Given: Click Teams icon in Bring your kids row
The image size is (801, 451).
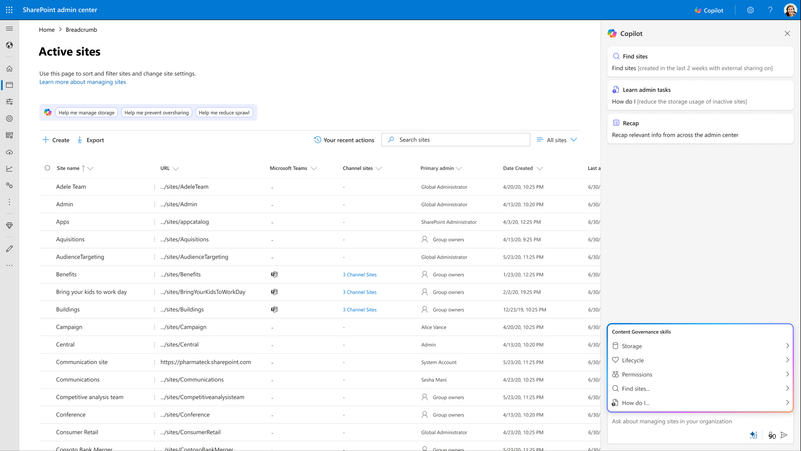Looking at the screenshot, I should pos(274,292).
